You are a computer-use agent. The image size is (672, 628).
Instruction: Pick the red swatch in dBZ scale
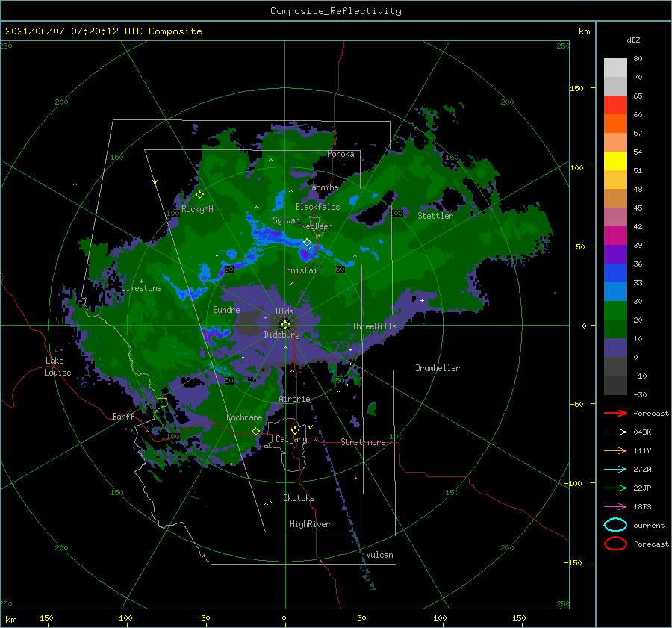pos(615,105)
